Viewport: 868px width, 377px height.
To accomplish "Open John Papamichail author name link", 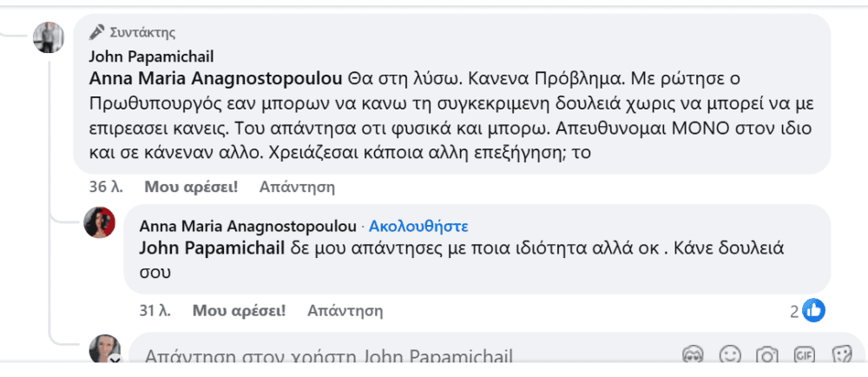I will point(145,55).
